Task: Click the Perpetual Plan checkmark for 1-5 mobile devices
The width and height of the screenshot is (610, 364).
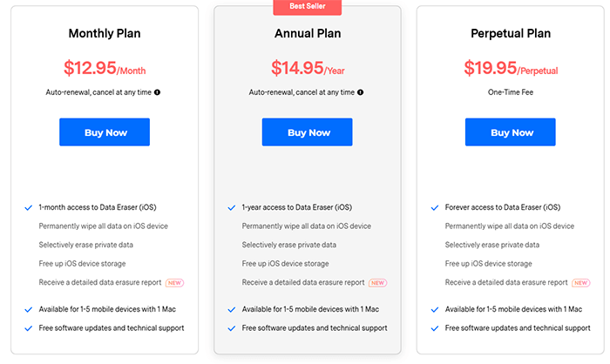Action: click(x=435, y=309)
